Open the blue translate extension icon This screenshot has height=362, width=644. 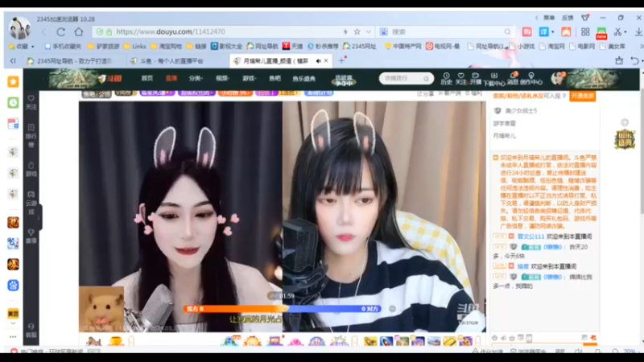(x=544, y=31)
